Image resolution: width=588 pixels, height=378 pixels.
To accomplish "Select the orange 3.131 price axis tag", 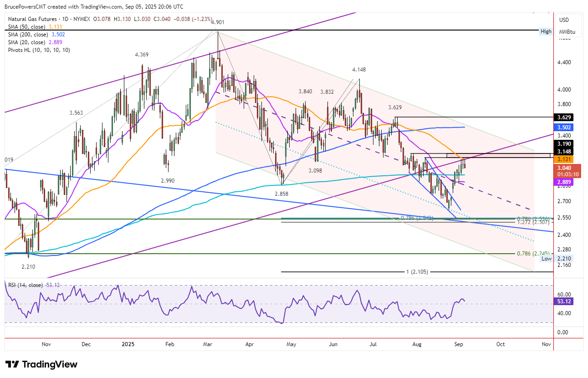I will [x=564, y=159].
